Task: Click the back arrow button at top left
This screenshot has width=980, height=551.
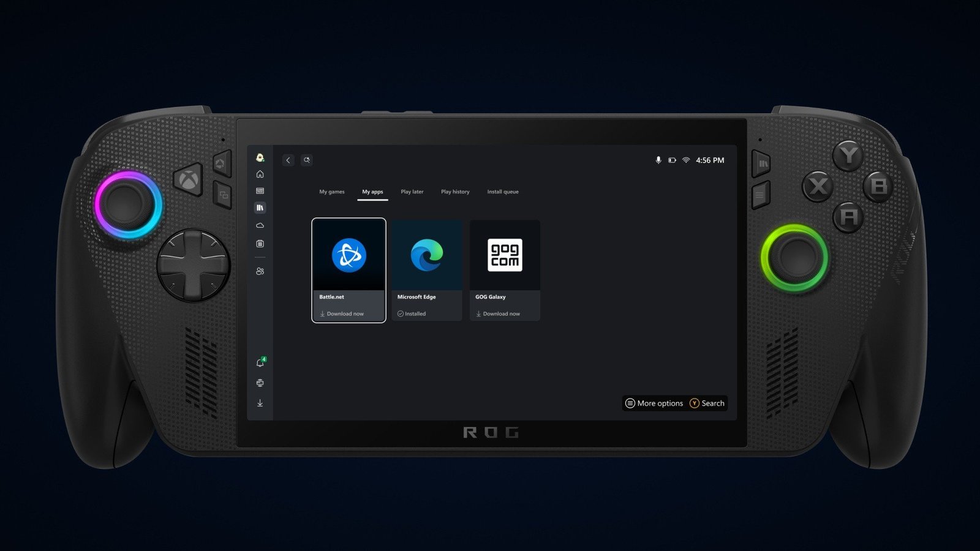Action: (288, 160)
